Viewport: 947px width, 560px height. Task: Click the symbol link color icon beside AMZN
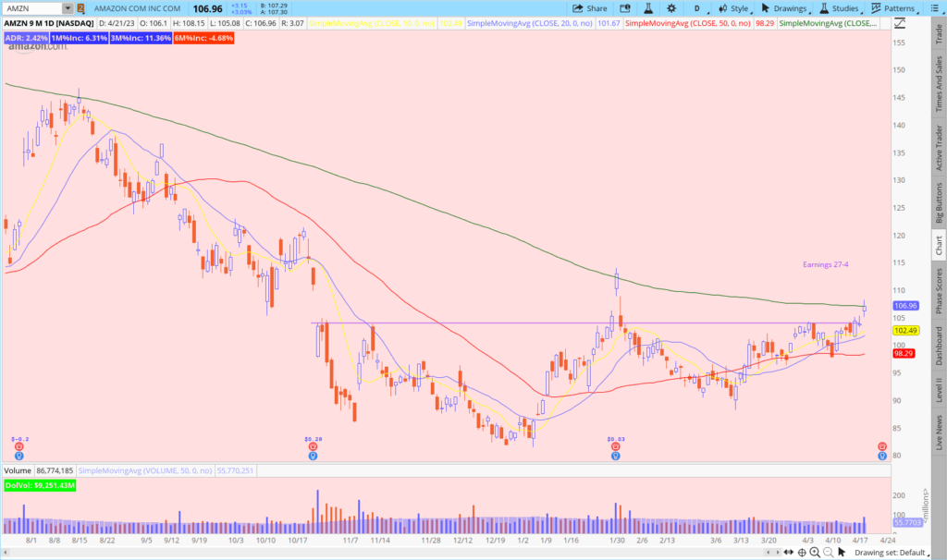80,8
